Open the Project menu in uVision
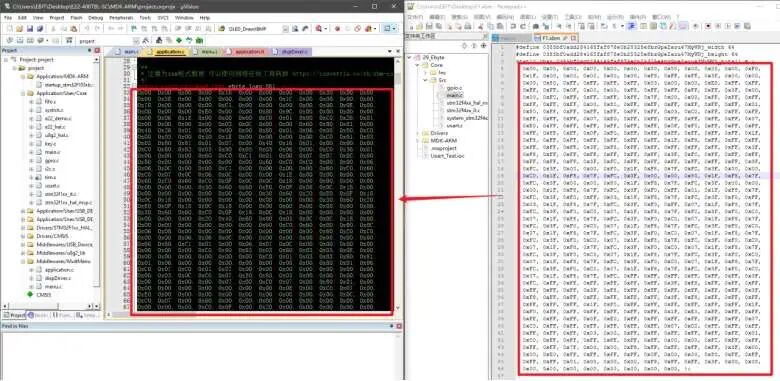The width and height of the screenshot is (780, 381). coord(56,17)
